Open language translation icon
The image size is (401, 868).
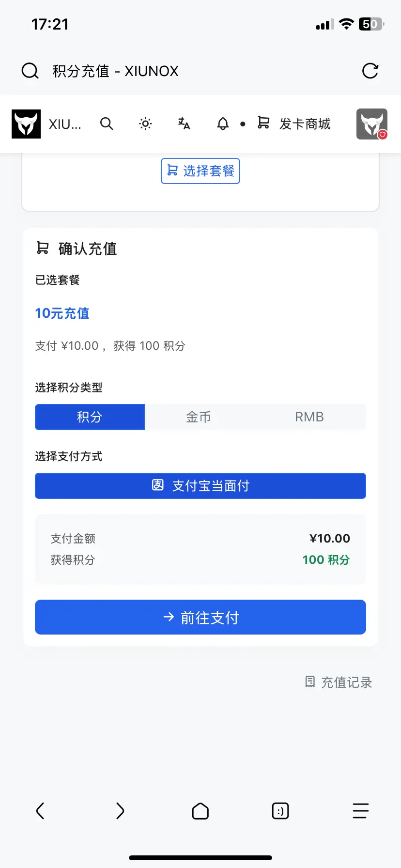(184, 124)
